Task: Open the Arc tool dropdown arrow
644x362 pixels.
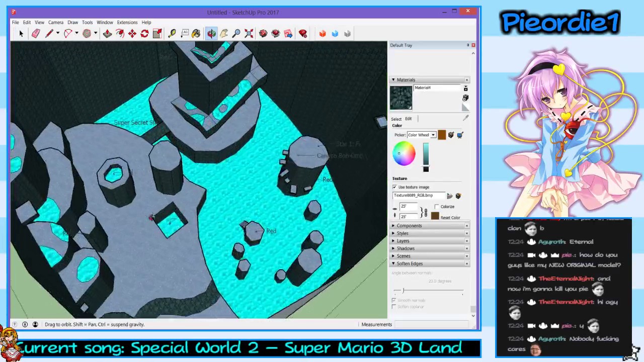Action: coord(75,34)
